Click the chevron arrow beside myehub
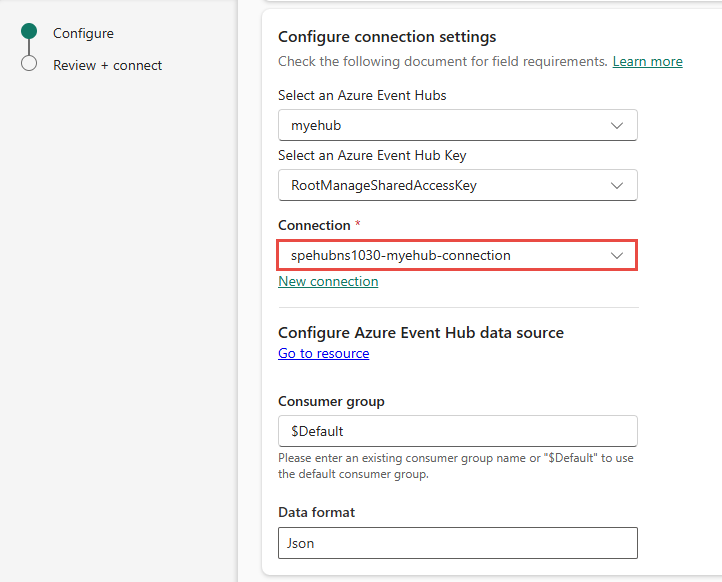Screen dimensions: 722x582 tap(617, 126)
